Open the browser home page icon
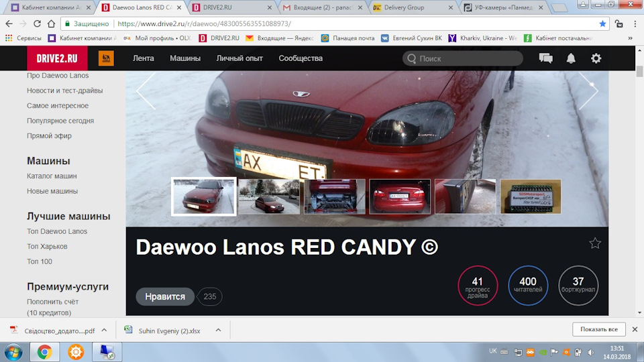The image size is (644, 362). pos(51,24)
